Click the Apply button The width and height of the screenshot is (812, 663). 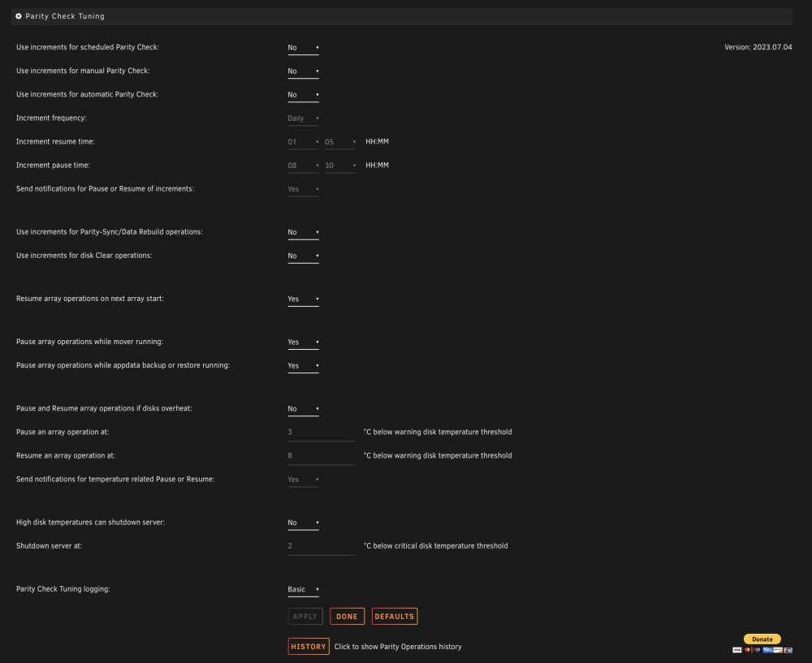pos(305,617)
